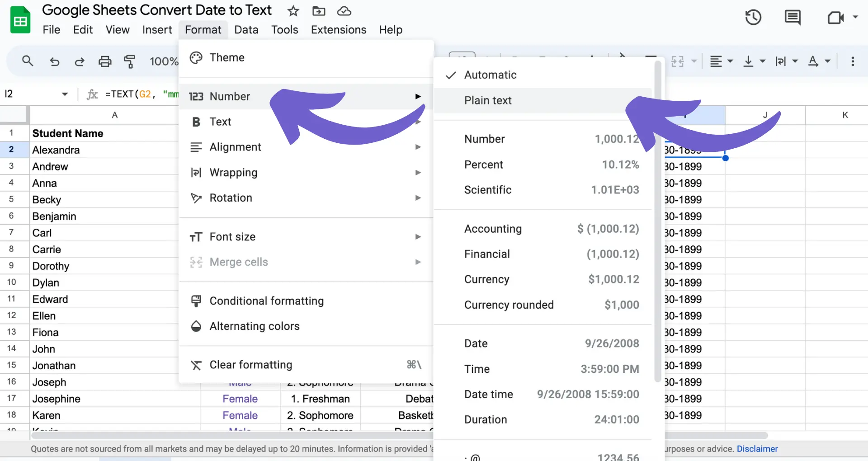Open the comments panel icon
The height and width of the screenshot is (461, 868).
(x=793, y=18)
